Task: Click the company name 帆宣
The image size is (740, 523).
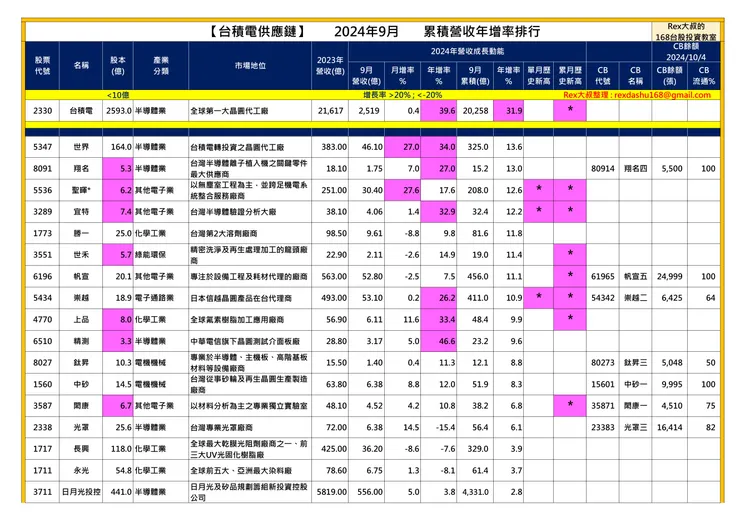Action: [x=81, y=276]
